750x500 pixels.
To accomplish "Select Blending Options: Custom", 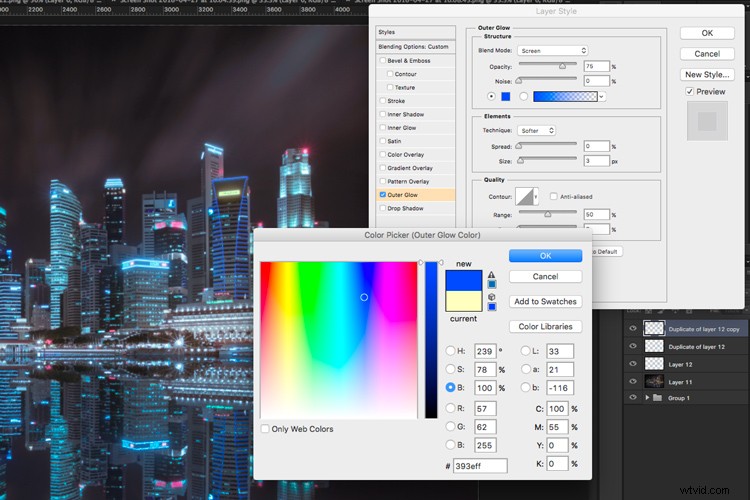I will 415,46.
